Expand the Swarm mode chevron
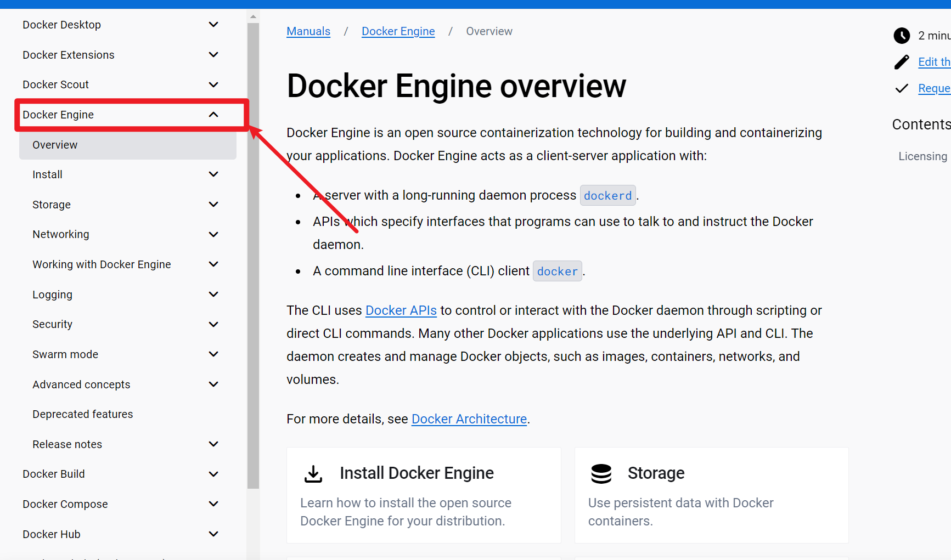 coord(213,354)
